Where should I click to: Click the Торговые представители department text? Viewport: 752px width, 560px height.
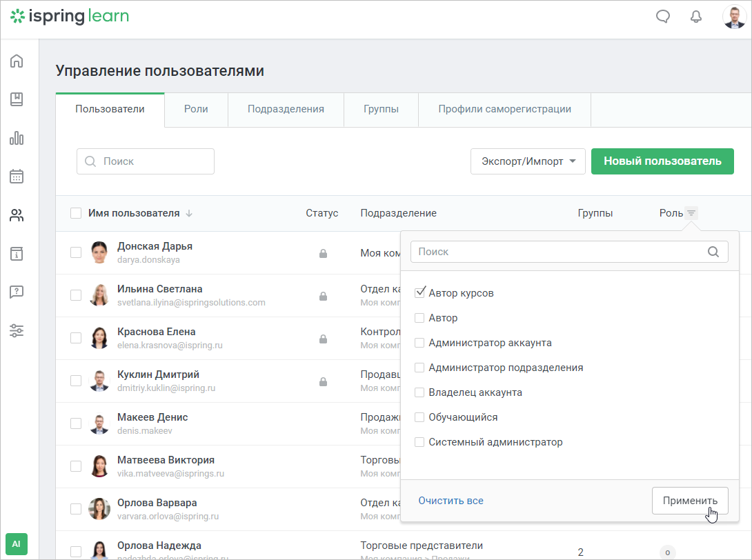pos(422,546)
